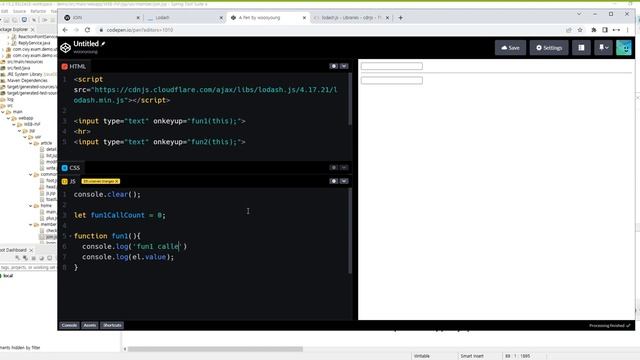Open the tab search chevron

(x=579, y=14)
